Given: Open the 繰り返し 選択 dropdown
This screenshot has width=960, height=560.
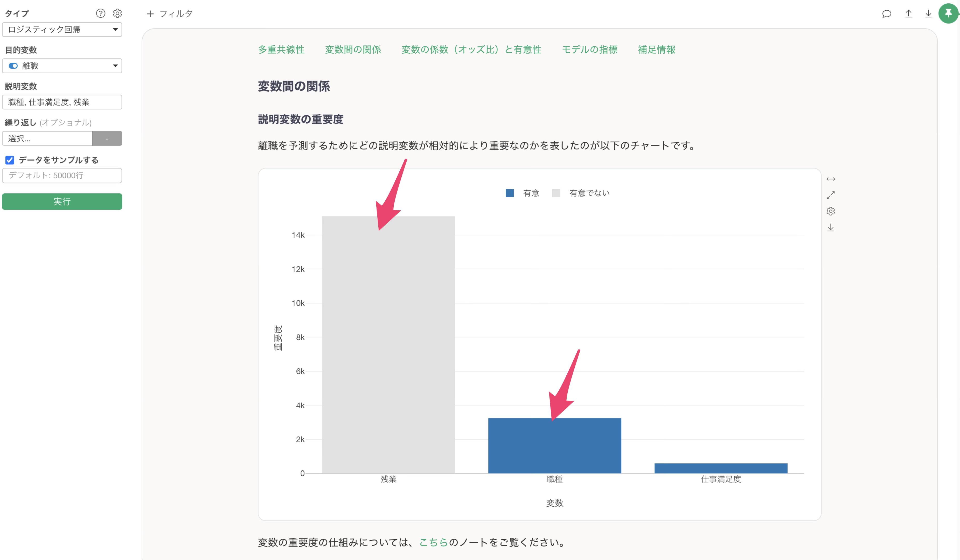Looking at the screenshot, I should (47, 138).
